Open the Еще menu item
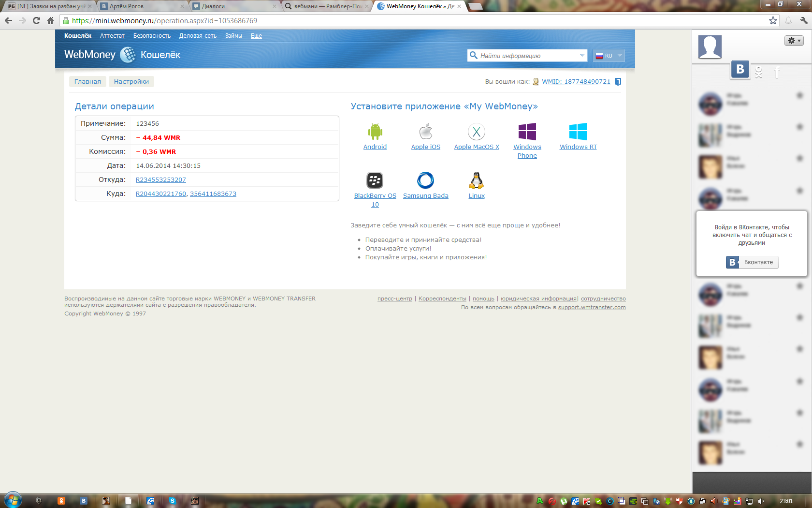Image resolution: width=812 pixels, height=508 pixels. click(x=256, y=36)
